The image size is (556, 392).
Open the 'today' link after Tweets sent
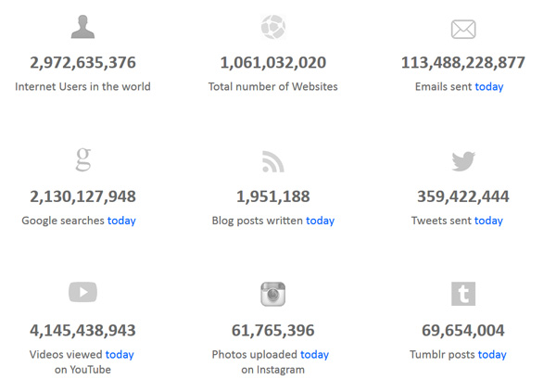pos(488,221)
